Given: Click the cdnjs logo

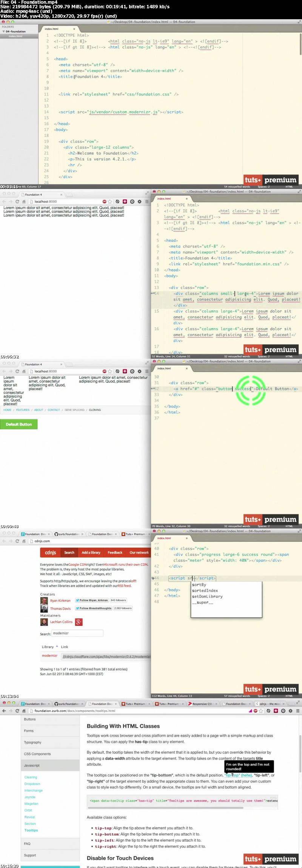Looking at the screenshot, I should [x=50, y=553].
